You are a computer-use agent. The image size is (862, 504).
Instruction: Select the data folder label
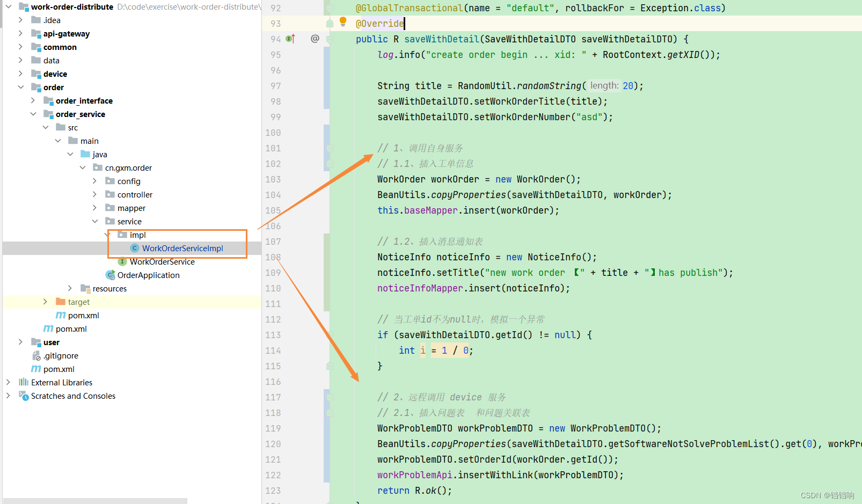point(52,60)
